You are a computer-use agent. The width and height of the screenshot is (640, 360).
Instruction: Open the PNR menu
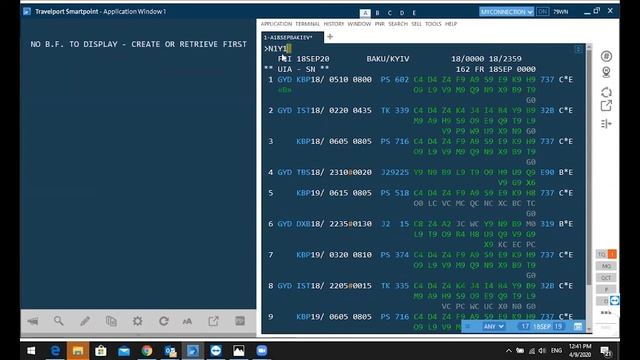point(380,24)
